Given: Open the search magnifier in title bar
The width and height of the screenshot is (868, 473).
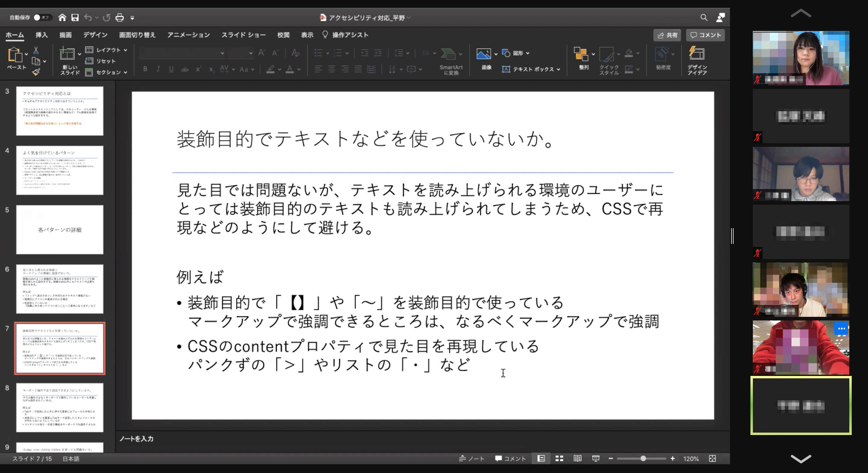Looking at the screenshot, I should [703, 17].
